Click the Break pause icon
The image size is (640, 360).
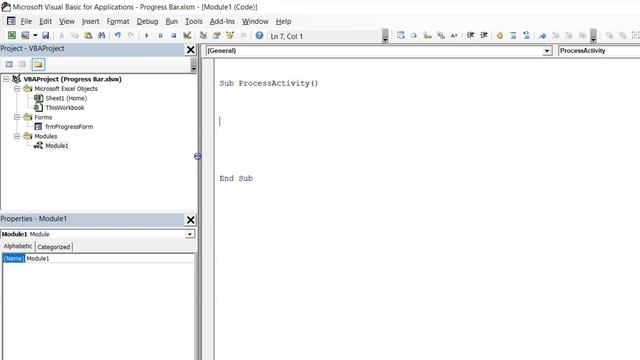coord(160,36)
